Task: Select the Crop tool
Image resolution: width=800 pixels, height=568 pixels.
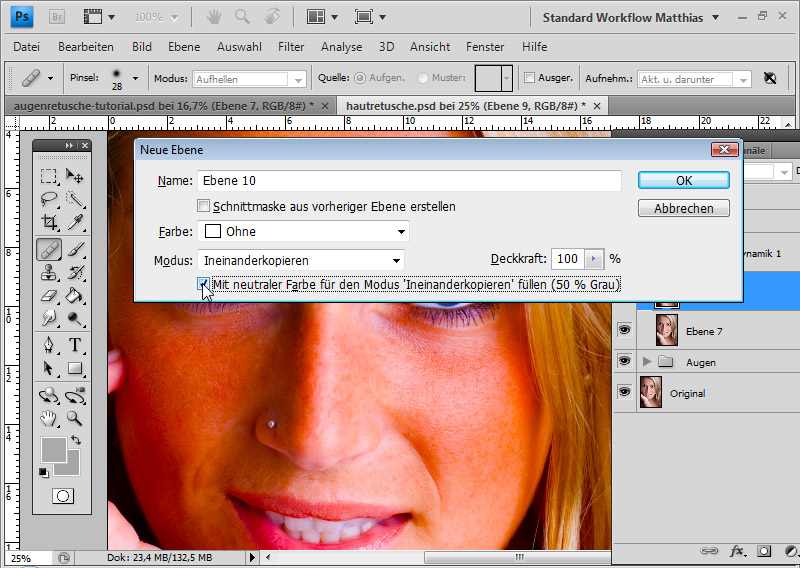Action: point(48,223)
